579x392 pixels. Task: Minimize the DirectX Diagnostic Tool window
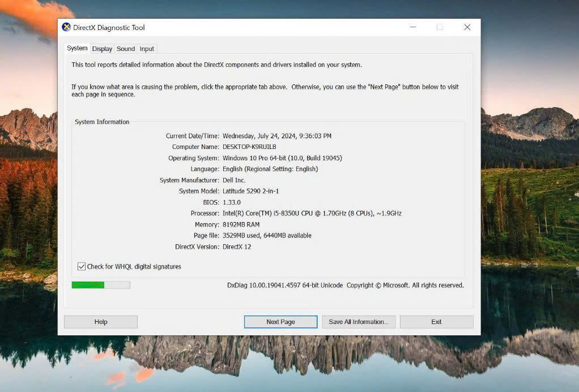point(413,27)
